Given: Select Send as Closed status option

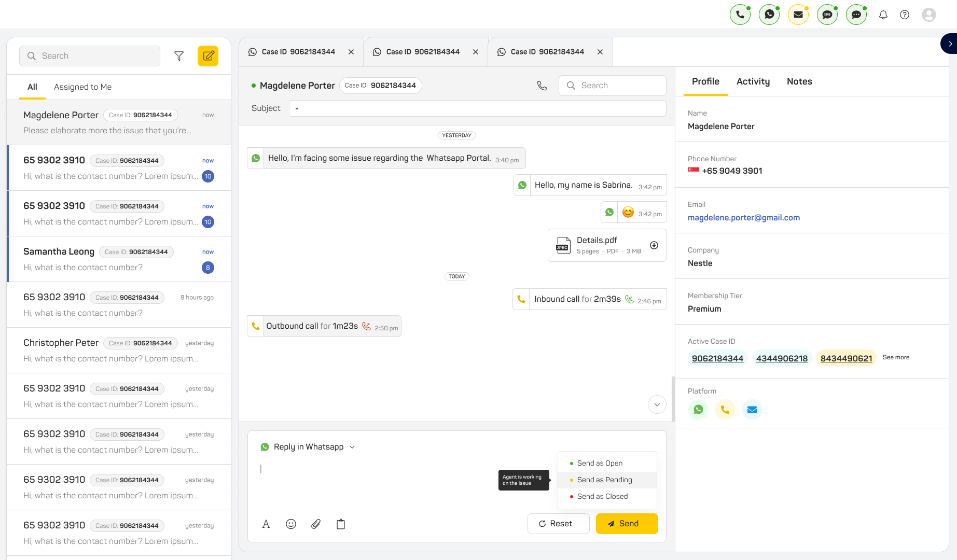Looking at the screenshot, I should [x=602, y=496].
